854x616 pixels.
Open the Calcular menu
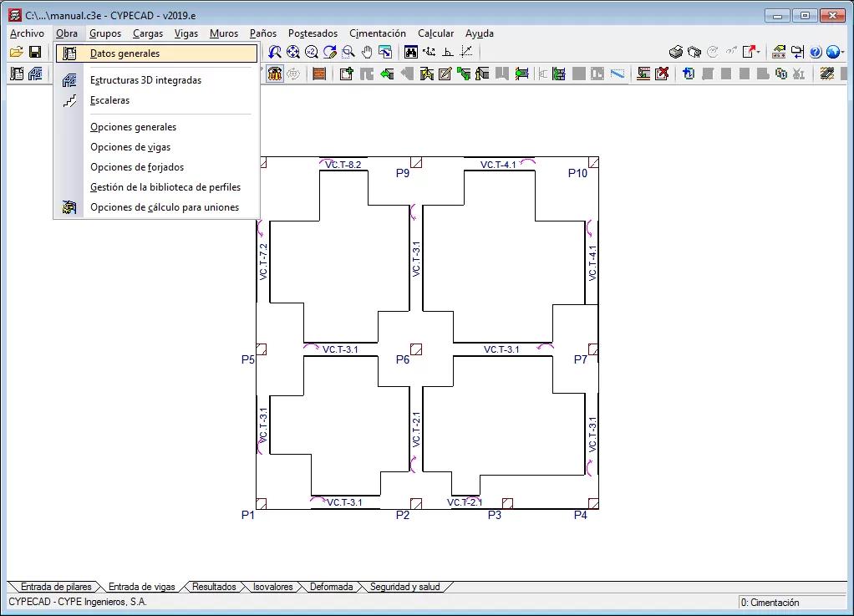(435, 33)
